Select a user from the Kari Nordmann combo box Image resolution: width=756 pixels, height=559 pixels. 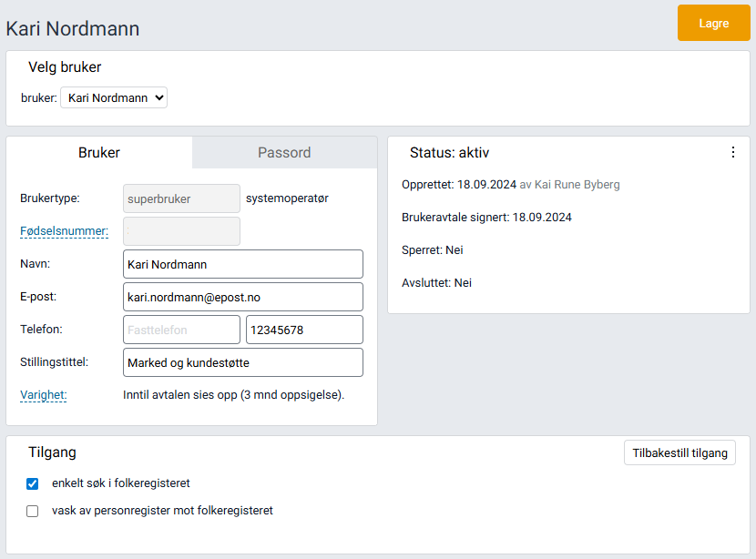coord(113,97)
